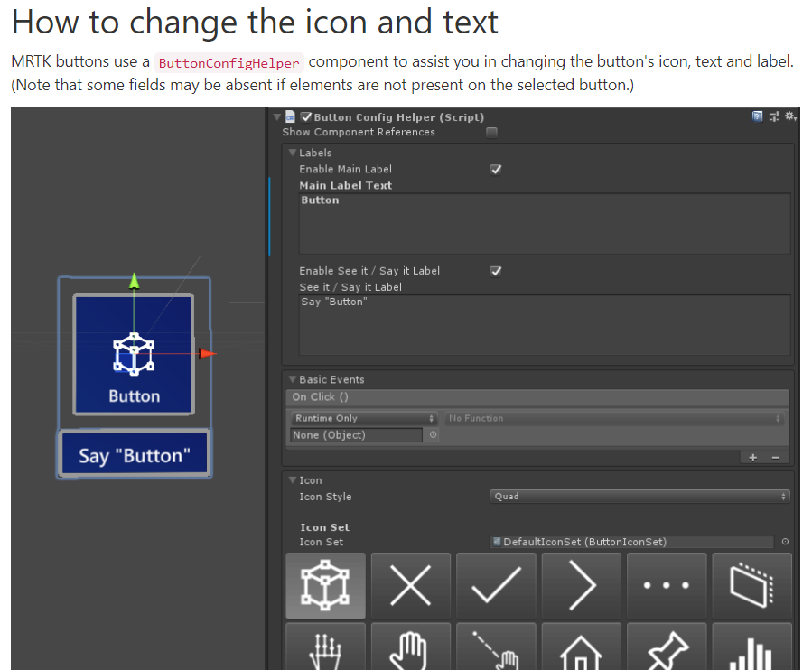This screenshot has width=812, height=670.
Task: Click None (Object) field
Action: 356,435
